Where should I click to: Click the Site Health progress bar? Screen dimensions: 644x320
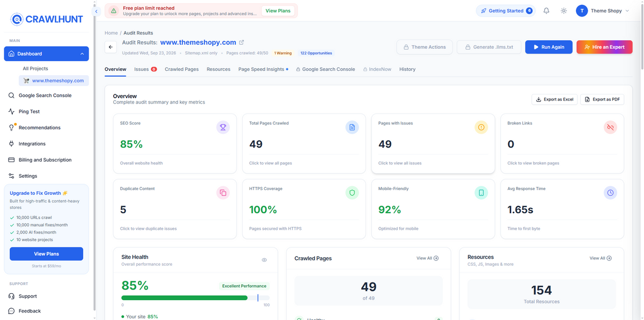pyautogui.click(x=195, y=297)
